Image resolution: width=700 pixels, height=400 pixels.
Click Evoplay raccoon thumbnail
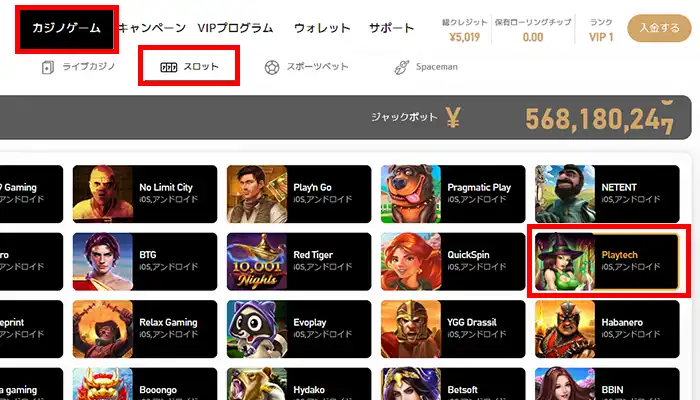click(x=257, y=329)
